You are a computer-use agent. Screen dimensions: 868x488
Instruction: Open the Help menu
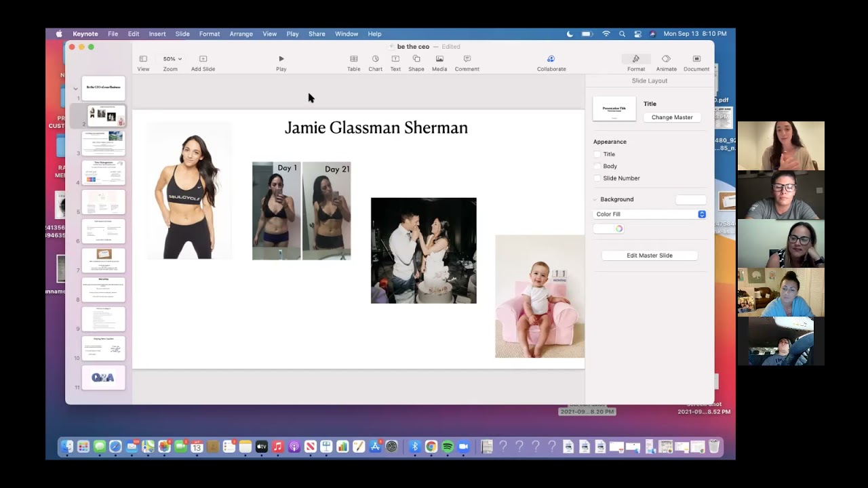pos(374,34)
